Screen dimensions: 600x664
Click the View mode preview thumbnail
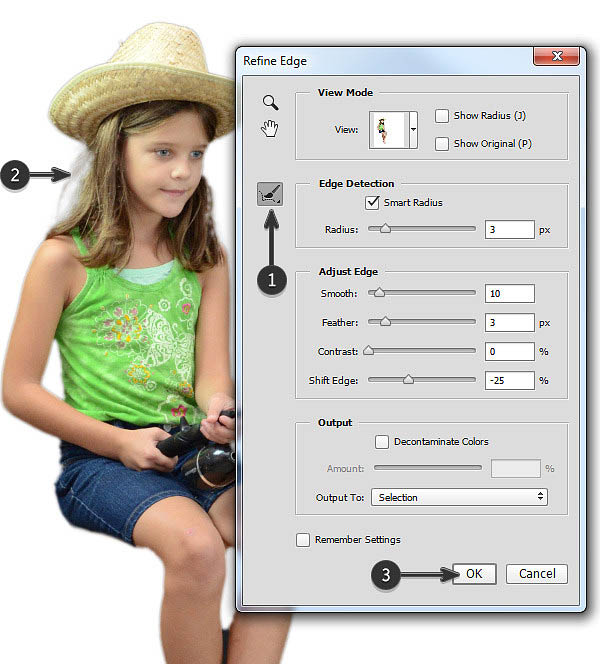click(388, 130)
